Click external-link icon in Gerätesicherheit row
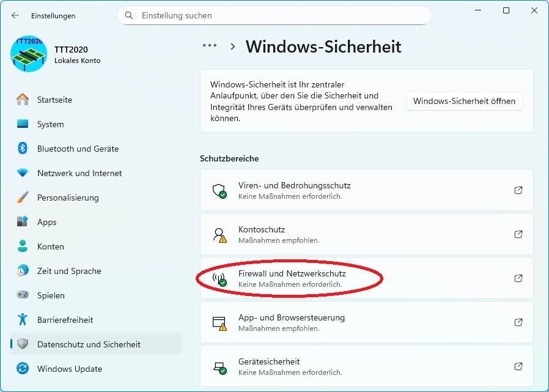The image size is (549, 392). pos(518,366)
